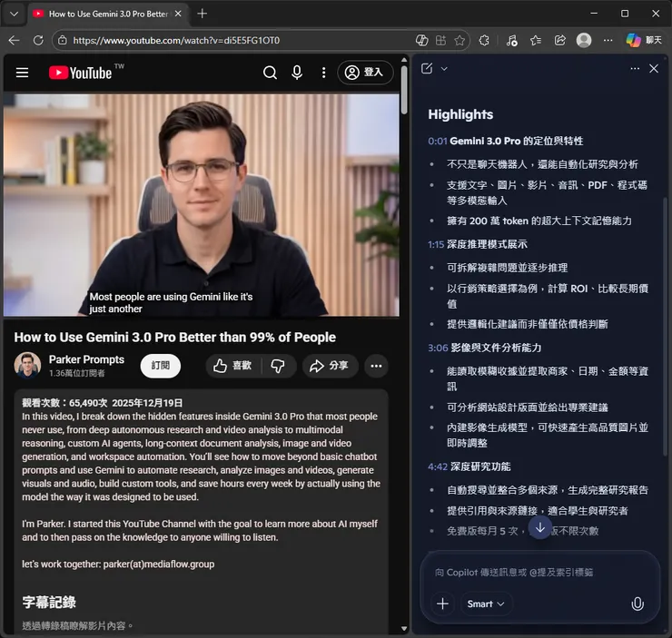Open browser settings and more menu
This screenshot has height=638, width=672.
608,40
